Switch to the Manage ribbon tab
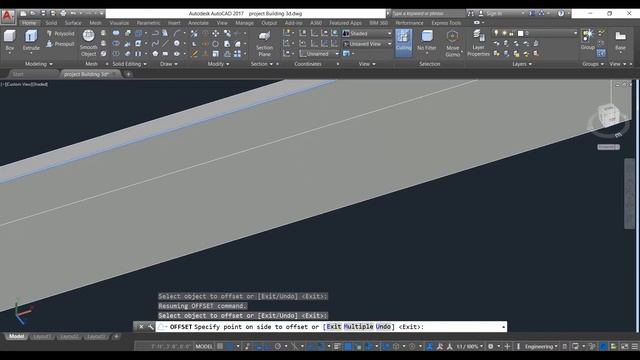This screenshot has height=360, width=640. click(x=244, y=23)
